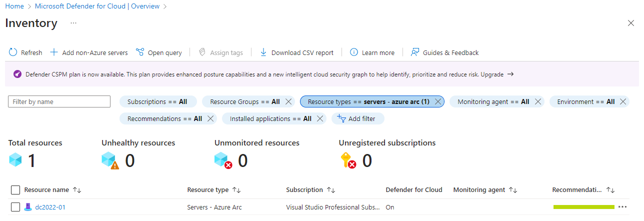644x221 pixels.
Task: Click the Refresh icon in toolbar
Action: coord(13,52)
